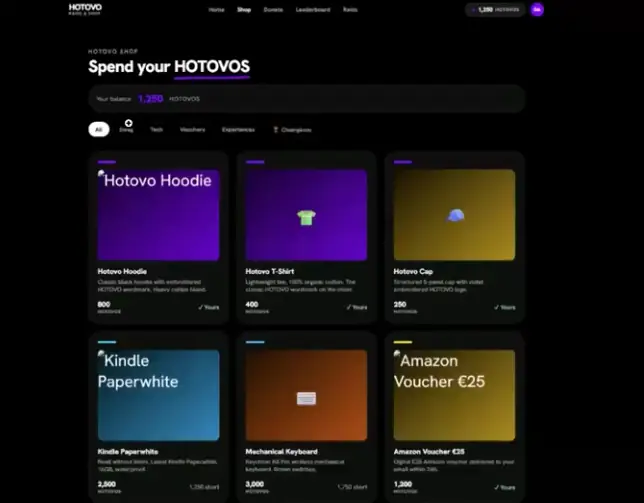Click the blue cap icon

455,215
